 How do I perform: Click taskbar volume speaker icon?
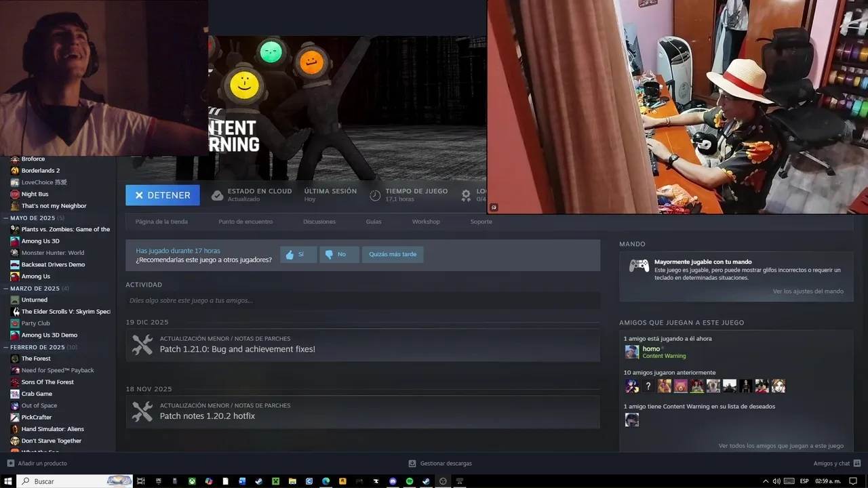tap(776, 481)
